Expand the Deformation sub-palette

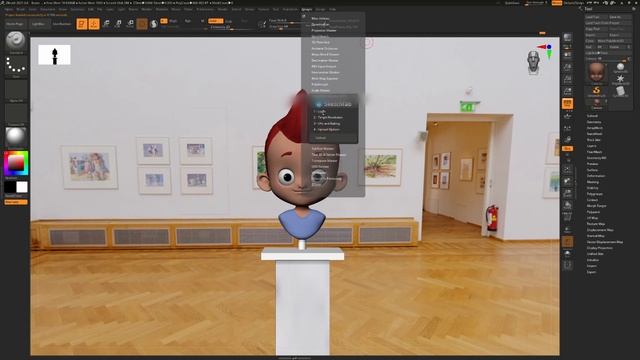596,176
